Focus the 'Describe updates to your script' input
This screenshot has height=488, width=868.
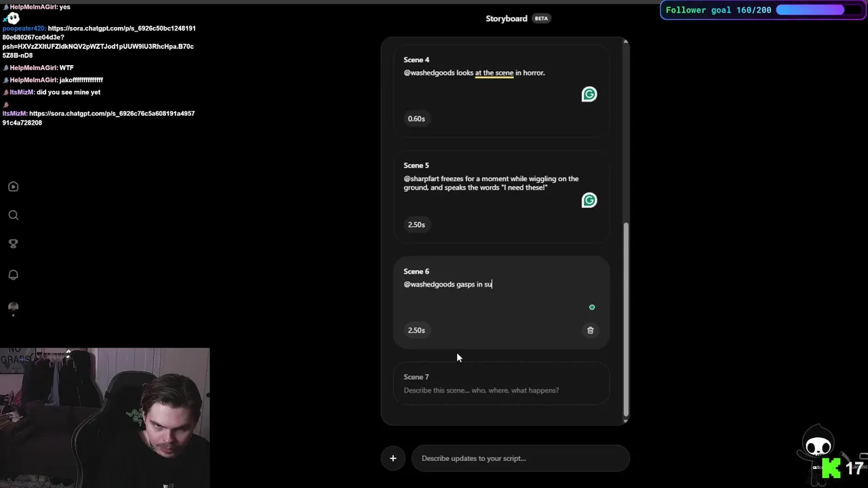coord(520,458)
